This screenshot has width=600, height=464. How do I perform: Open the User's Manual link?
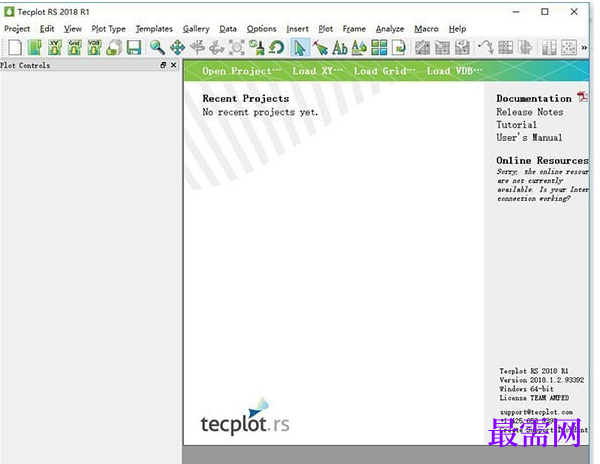[x=529, y=137]
